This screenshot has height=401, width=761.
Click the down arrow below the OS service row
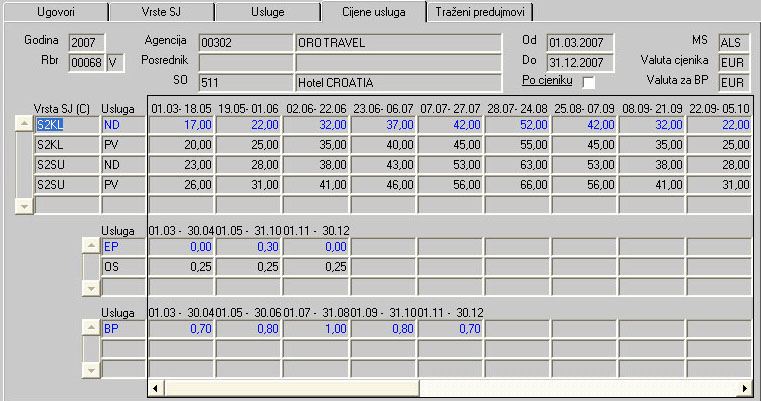(92, 287)
